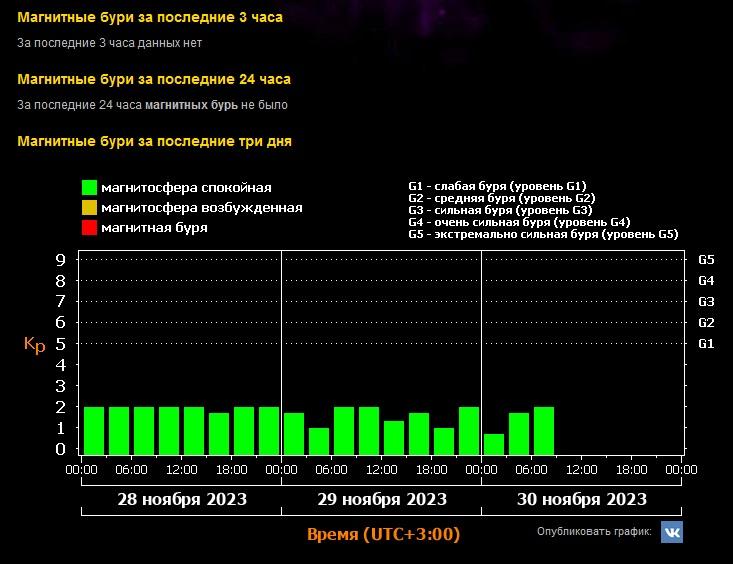Click the 'G3 - сильная буря' legend line

(x=500, y=210)
